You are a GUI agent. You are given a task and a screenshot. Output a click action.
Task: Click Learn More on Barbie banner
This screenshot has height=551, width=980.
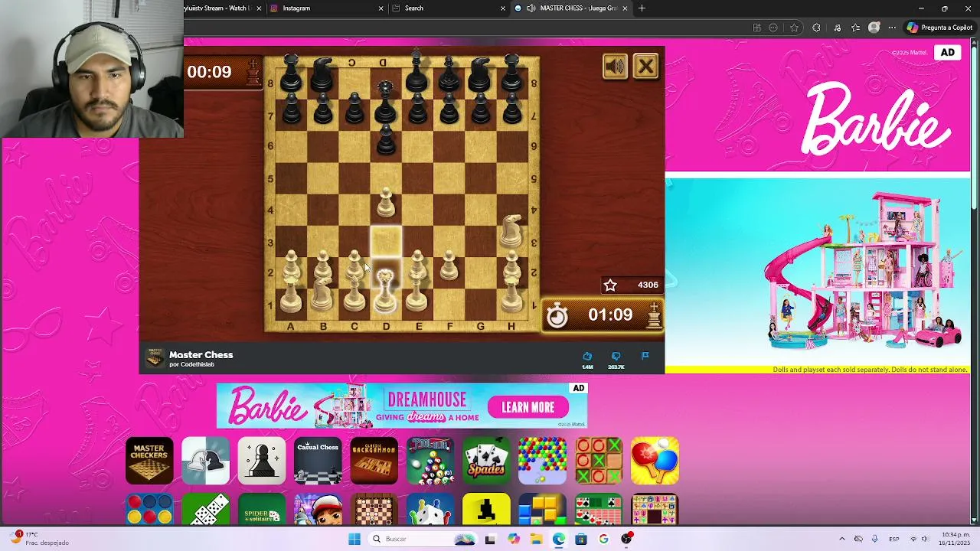tap(528, 407)
